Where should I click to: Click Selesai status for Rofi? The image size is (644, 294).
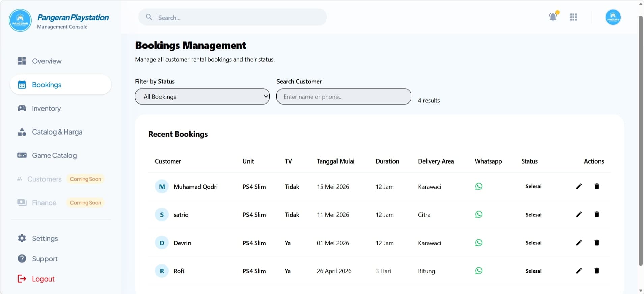point(533,271)
